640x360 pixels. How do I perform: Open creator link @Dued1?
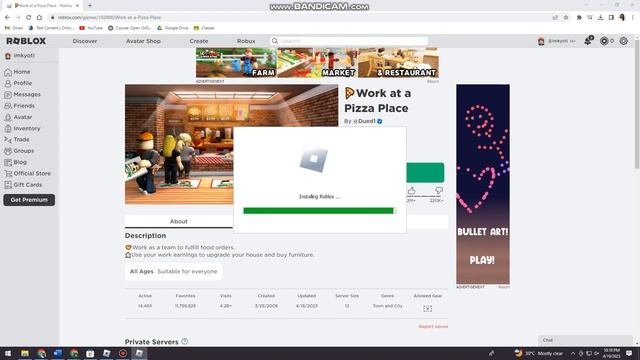(364, 121)
